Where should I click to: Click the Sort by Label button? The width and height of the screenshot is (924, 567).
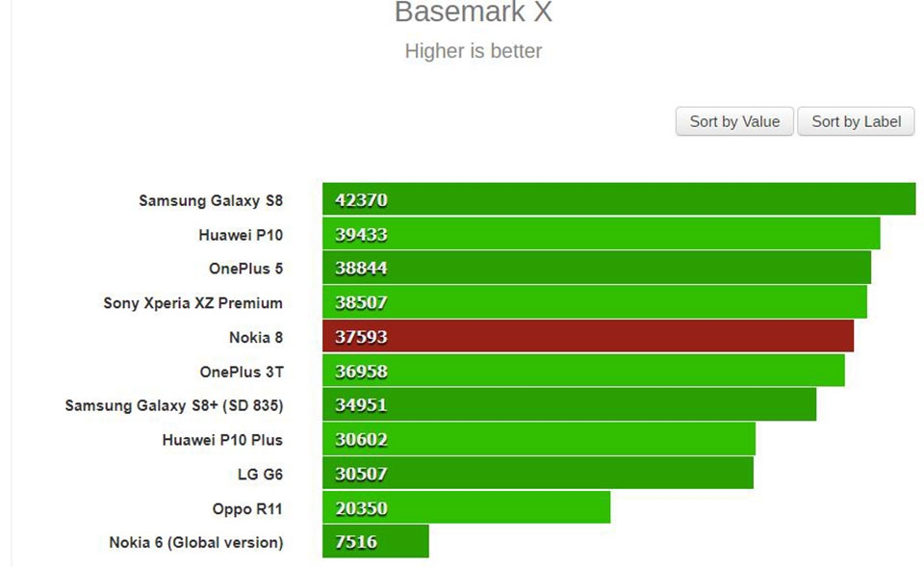(856, 121)
